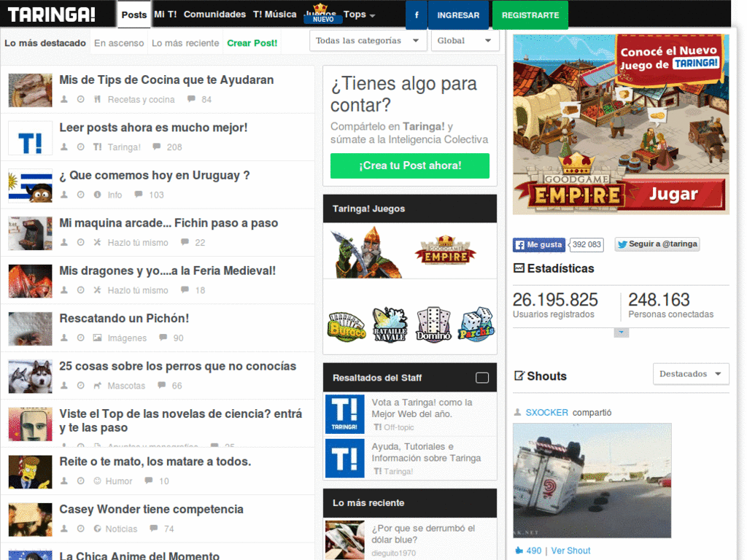Switch to Lo más reciente tab
The width and height of the screenshot is (747, 560).
[185, 43]
